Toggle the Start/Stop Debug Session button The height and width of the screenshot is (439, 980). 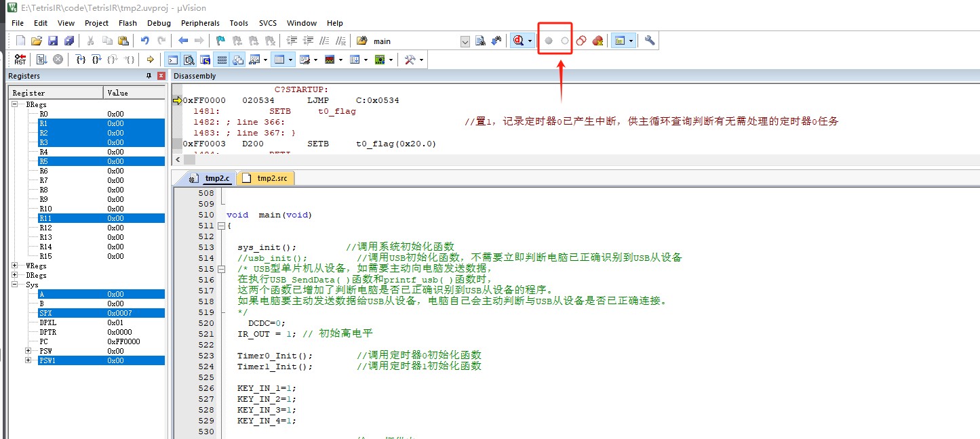tap(518, 41)
